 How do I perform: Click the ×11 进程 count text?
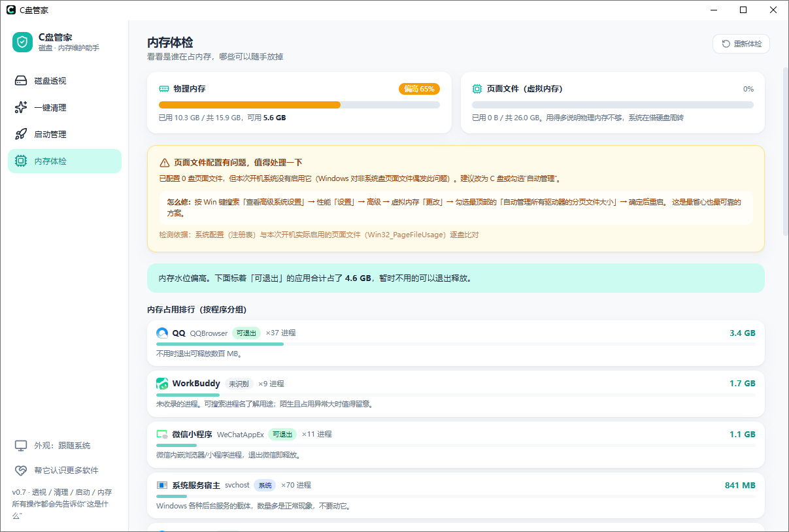point(316,434)
